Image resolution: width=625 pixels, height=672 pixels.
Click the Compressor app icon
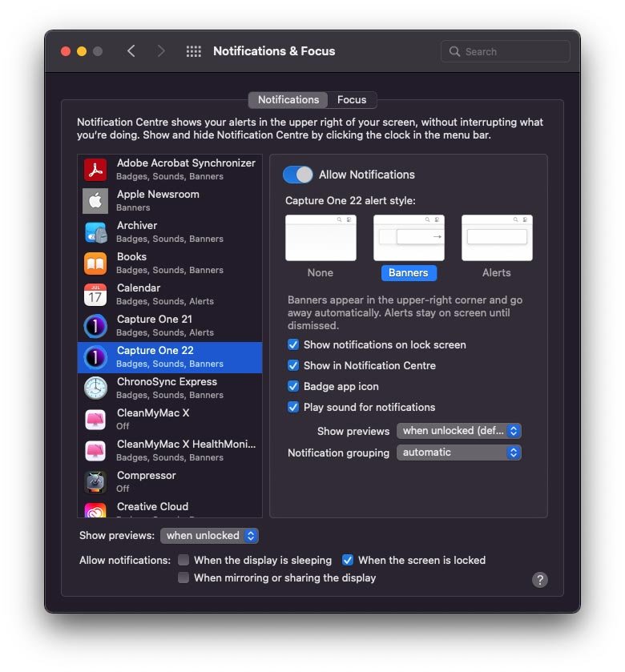click(95, 482)
